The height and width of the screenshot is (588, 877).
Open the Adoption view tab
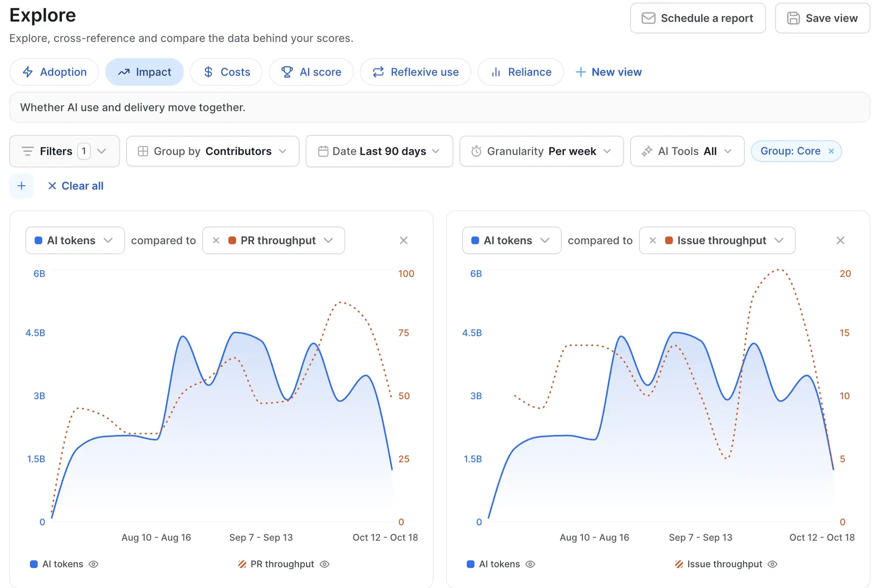[54, 72]
